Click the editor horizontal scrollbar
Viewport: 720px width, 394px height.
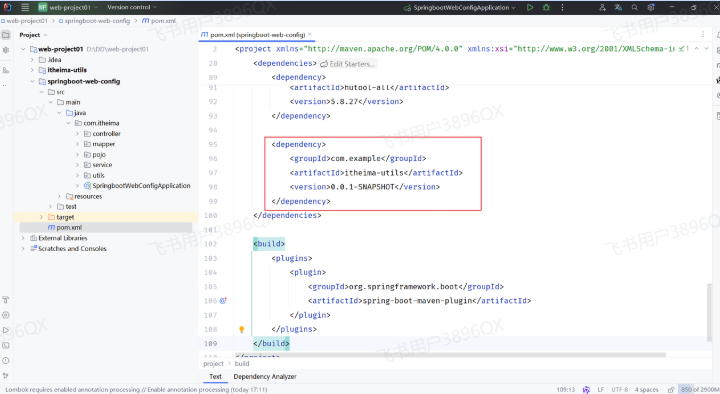pyautogui.click(x=450, y=355)
